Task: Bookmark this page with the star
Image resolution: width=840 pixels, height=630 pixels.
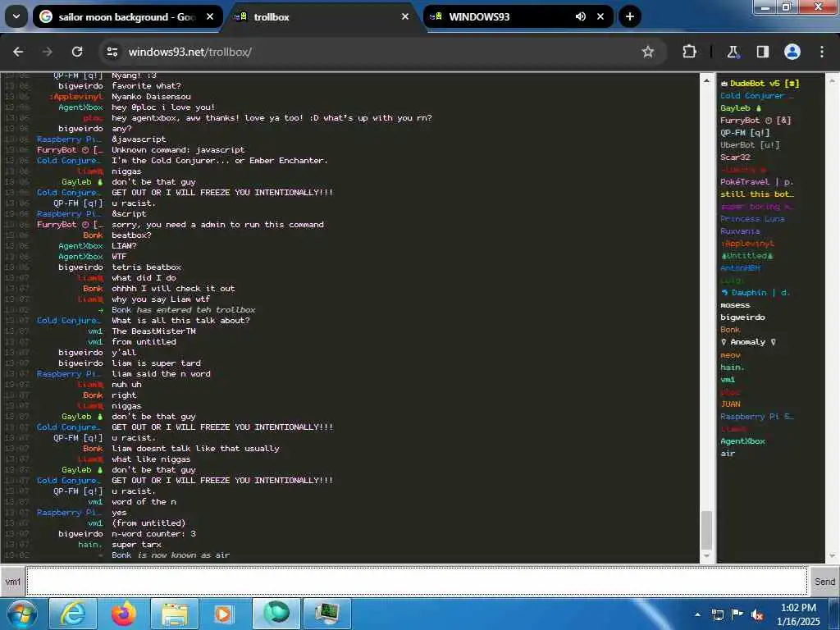Action: [x=648, y=52]
